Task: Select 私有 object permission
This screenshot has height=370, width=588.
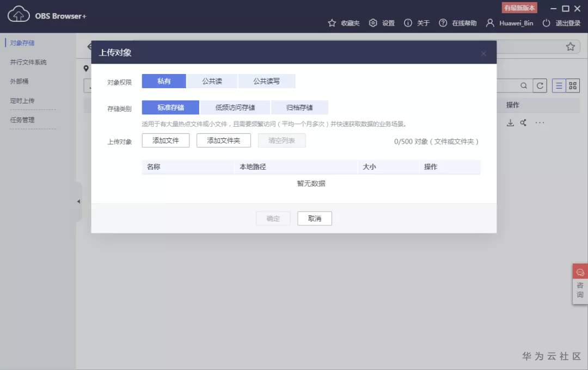Action: click(164, 81)
